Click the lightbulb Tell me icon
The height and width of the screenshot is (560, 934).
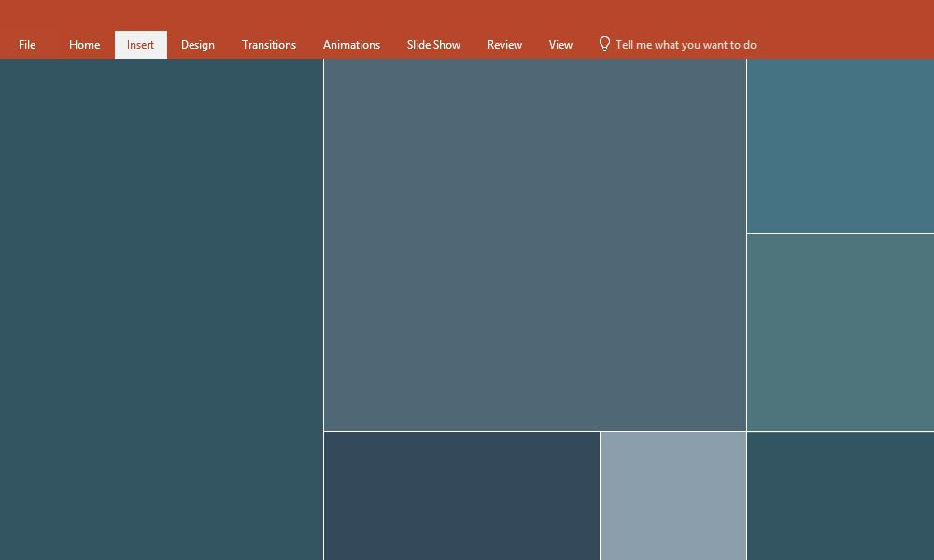604,44
